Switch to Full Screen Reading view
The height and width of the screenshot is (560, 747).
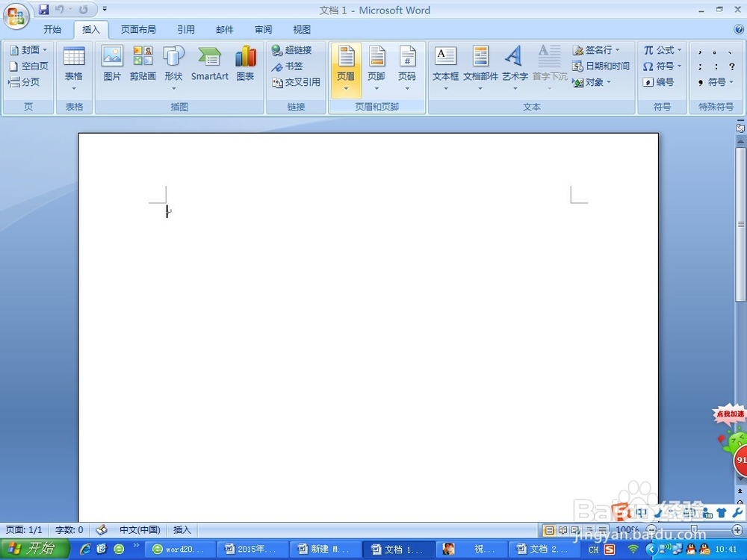tap(562, 529)
